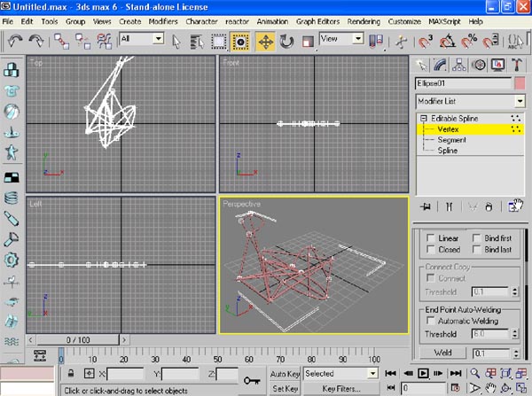Screen dimensions: 532x396
Task: Click the Ellipse01 object color swatch
Action: [x=519, y=83]
